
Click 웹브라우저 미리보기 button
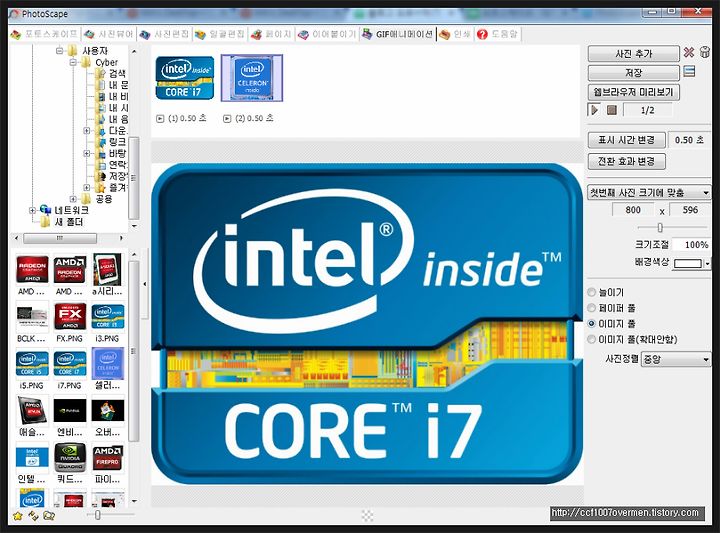pos(633,92)
